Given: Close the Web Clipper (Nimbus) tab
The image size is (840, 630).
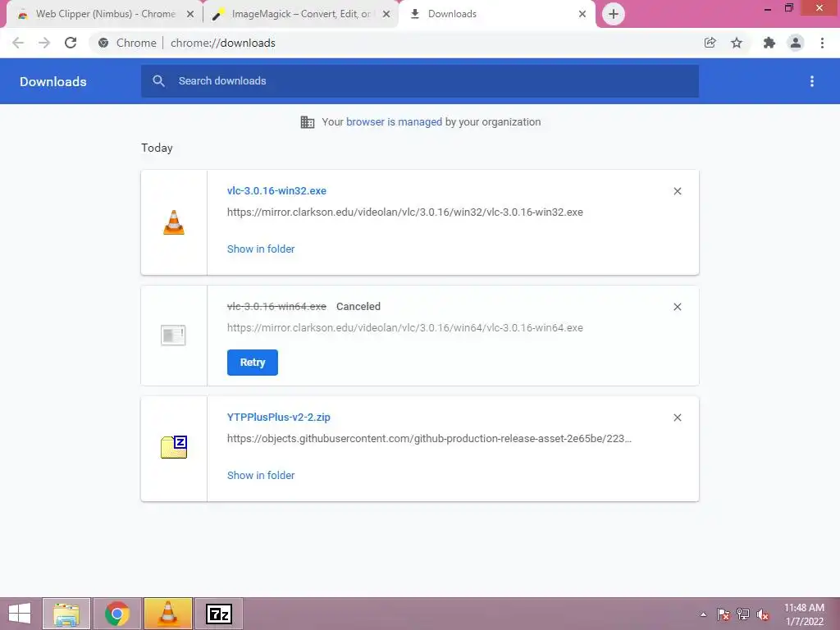Looking at the screenshot, I should click(x=190, y=14).
